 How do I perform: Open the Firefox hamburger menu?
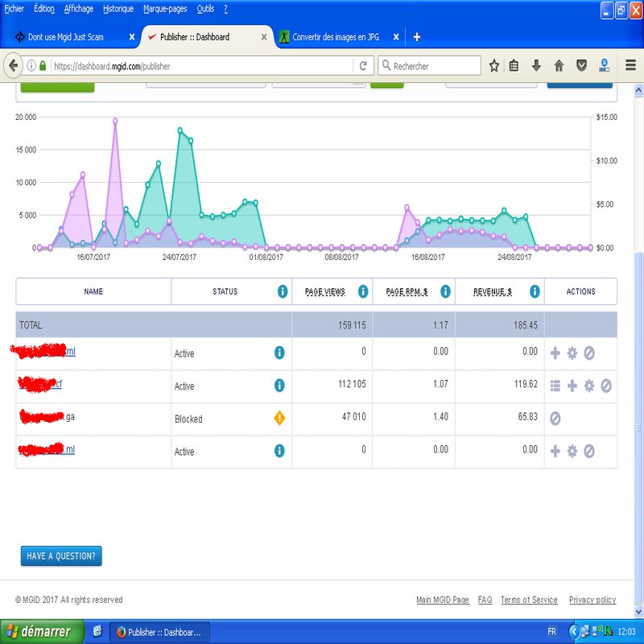pos(630,65)
